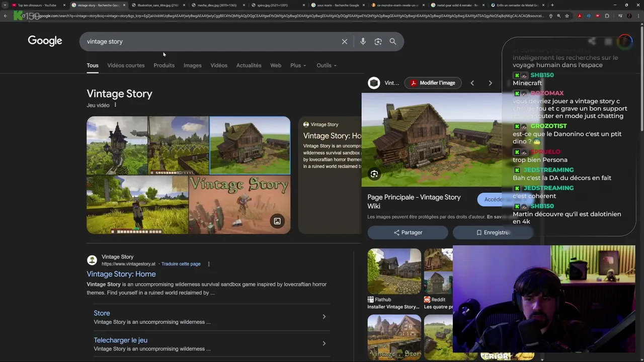Open the three-dot menu beside vintagestory.at result
Screen dimensions: 644x362
(209, 264)
